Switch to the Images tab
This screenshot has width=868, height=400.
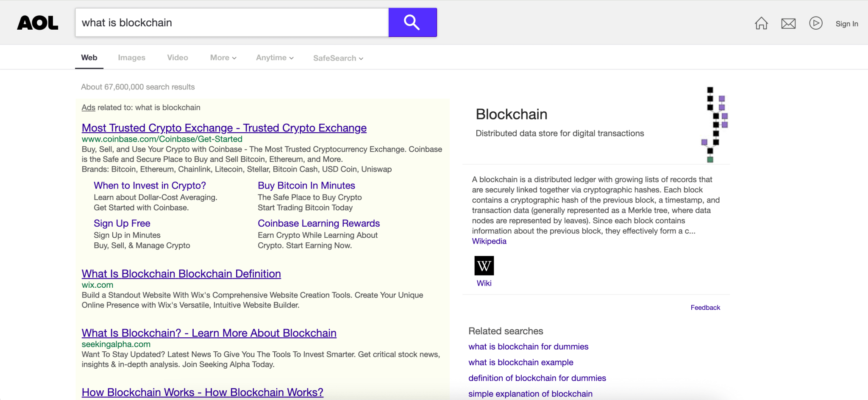131,58
